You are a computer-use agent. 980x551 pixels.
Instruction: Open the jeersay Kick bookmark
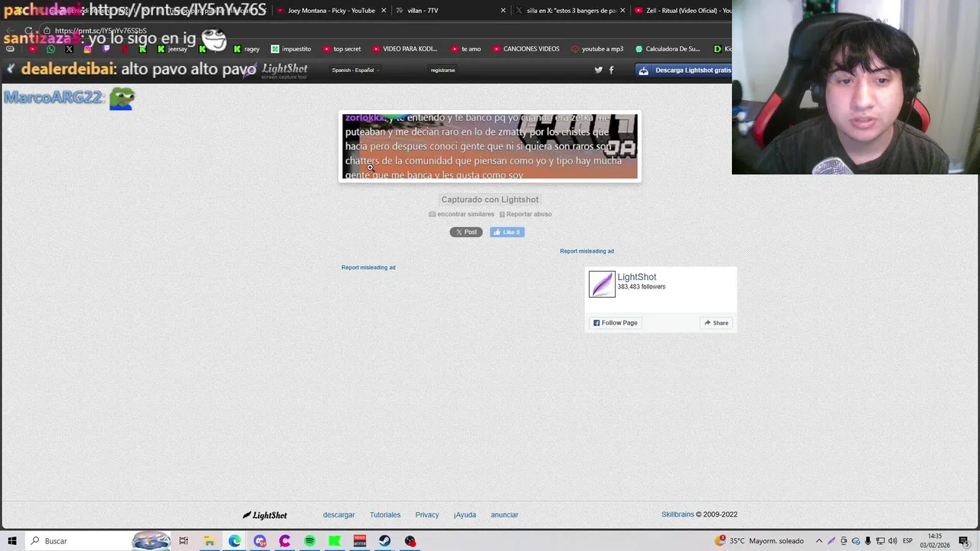tap(172, 49)
